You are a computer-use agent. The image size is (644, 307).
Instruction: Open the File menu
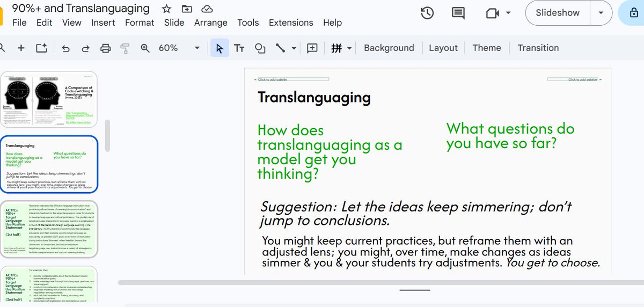19,23
